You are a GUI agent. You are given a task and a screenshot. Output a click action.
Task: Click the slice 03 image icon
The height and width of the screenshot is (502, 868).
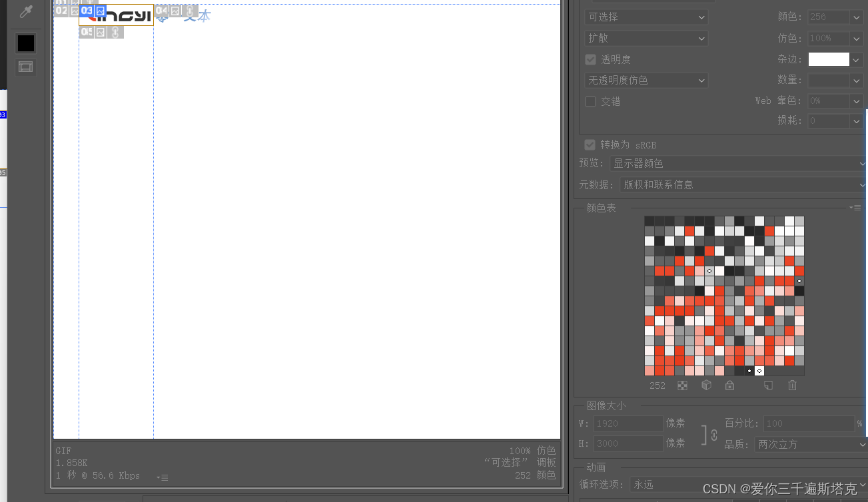click(101, 11)
